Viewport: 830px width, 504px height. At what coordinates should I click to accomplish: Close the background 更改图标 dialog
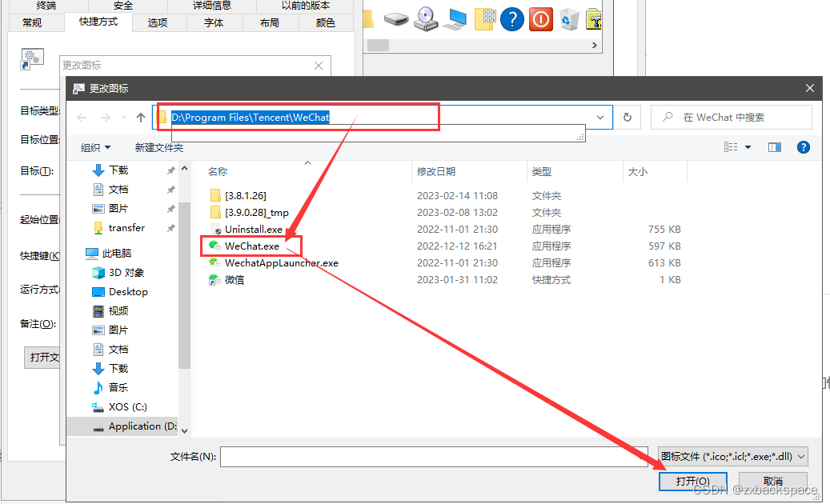pos(318,66)
